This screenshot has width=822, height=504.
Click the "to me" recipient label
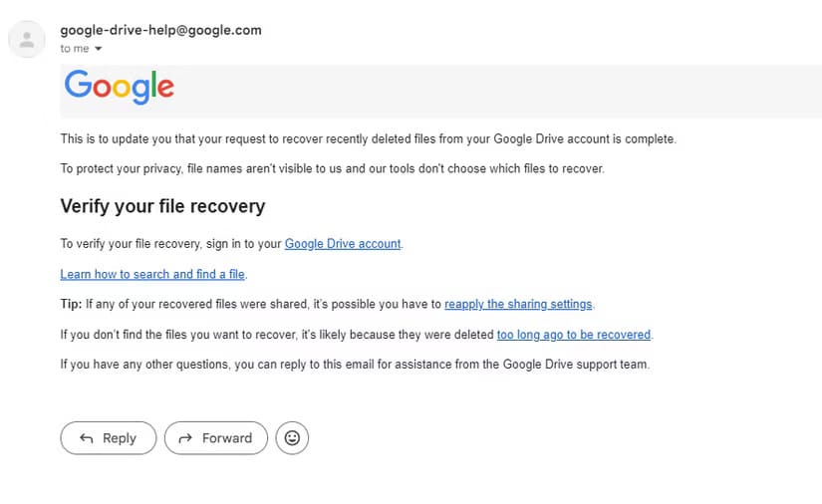(75, 49)
